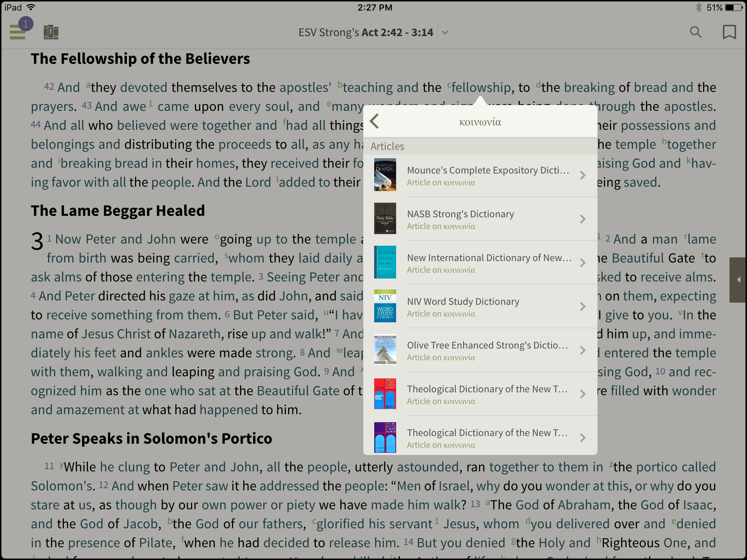The height and width of the screenshot is (560, 747).
Task: Tap the teal New International Dictionary cover
Action: coord(385,262)
